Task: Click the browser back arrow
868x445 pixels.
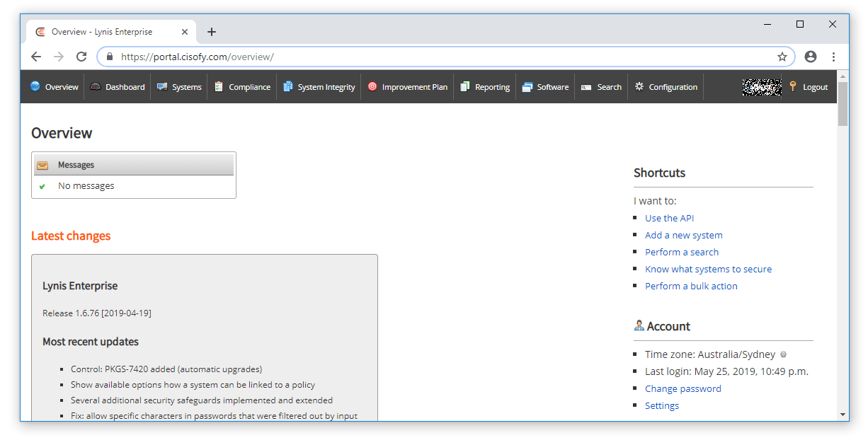Action: [x=36, y=57]
